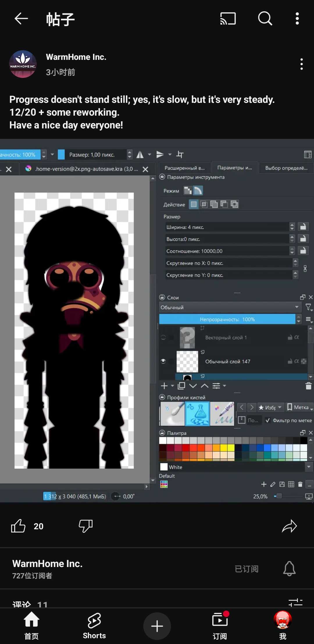Move layer up with the up chevron

205,386
